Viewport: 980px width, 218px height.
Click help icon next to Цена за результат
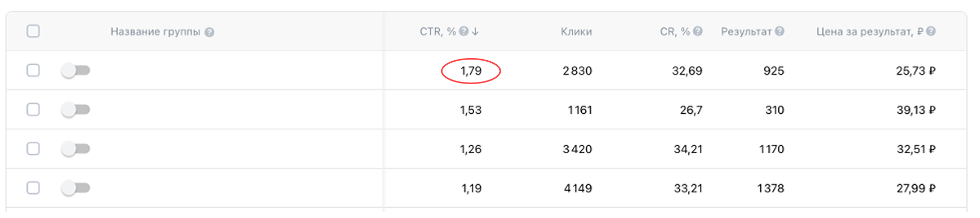click(x=931, y=31)
